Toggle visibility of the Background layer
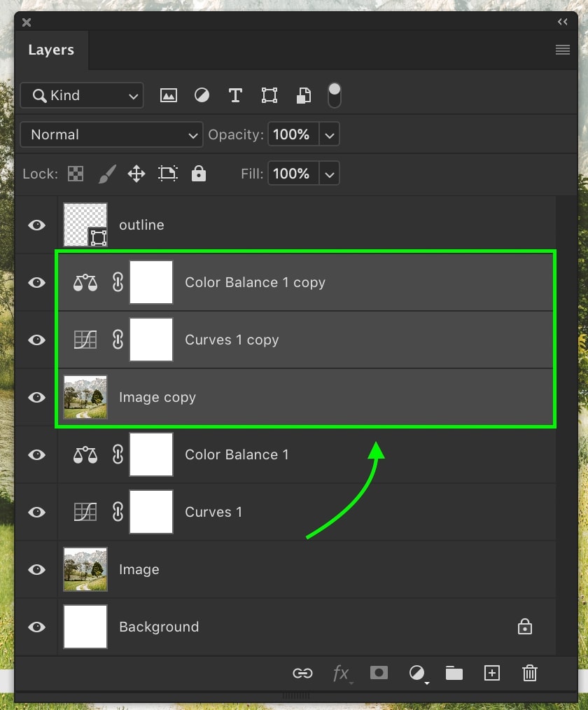 36,627
